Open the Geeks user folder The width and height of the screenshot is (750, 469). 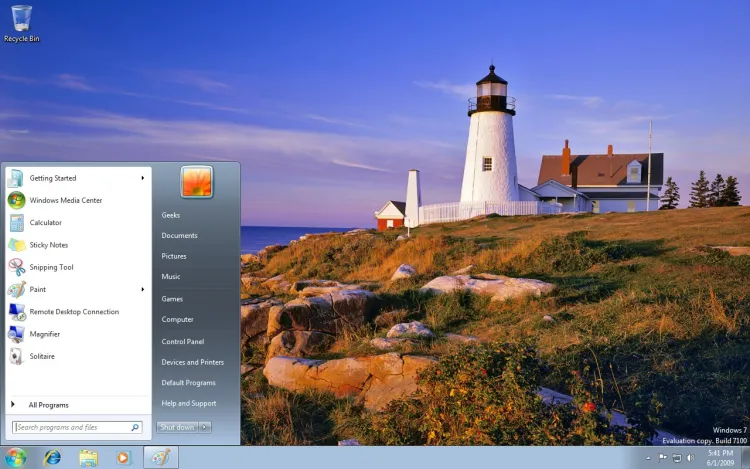tap(171, 215)
